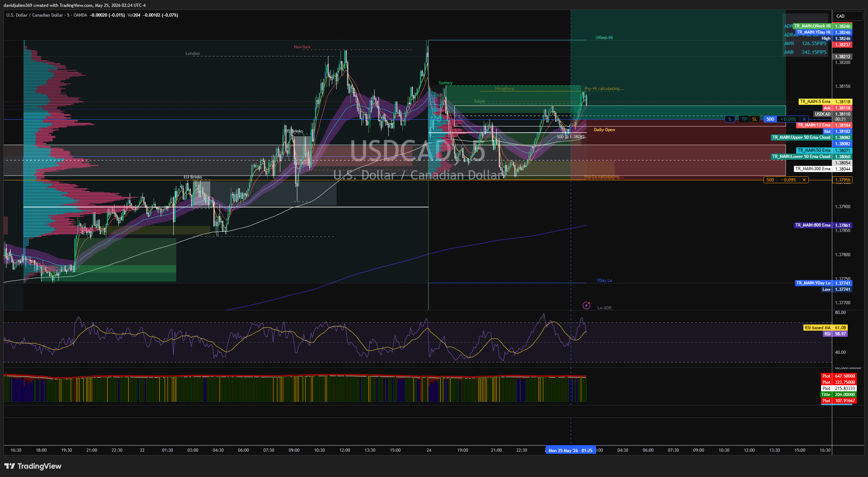Click the TR_MAIN:YDay Hi label

click(813, 33)
